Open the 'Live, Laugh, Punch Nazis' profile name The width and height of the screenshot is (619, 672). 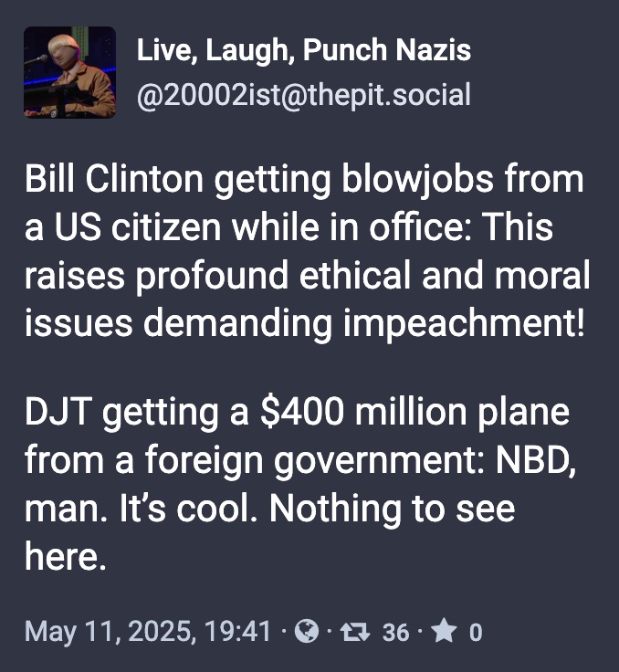304,50
